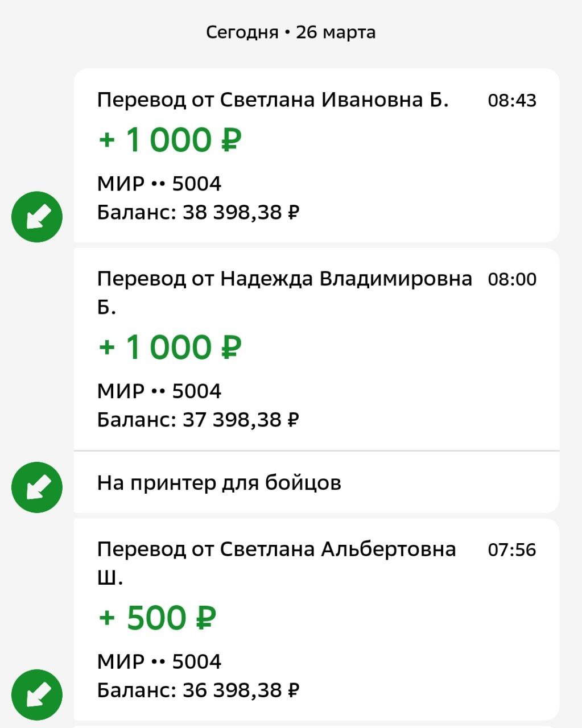Open transfer from Светлана Ивановна Б.
This screenshot has height=728, width=582.
(x=316, y=155)
